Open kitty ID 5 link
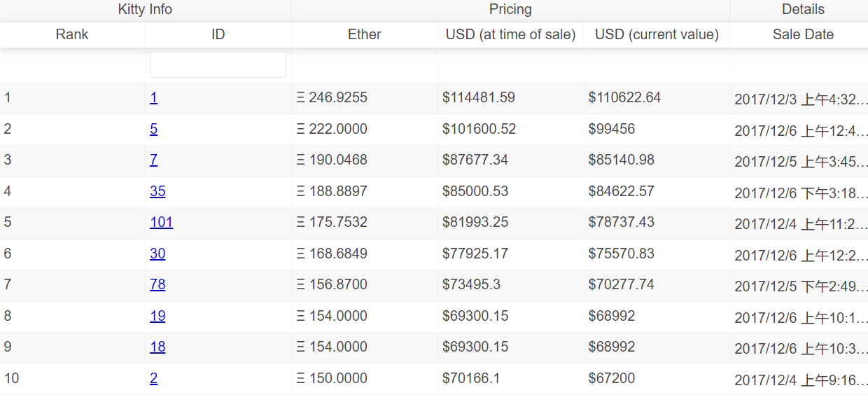 pyautogui.click(x=153, y=130)
